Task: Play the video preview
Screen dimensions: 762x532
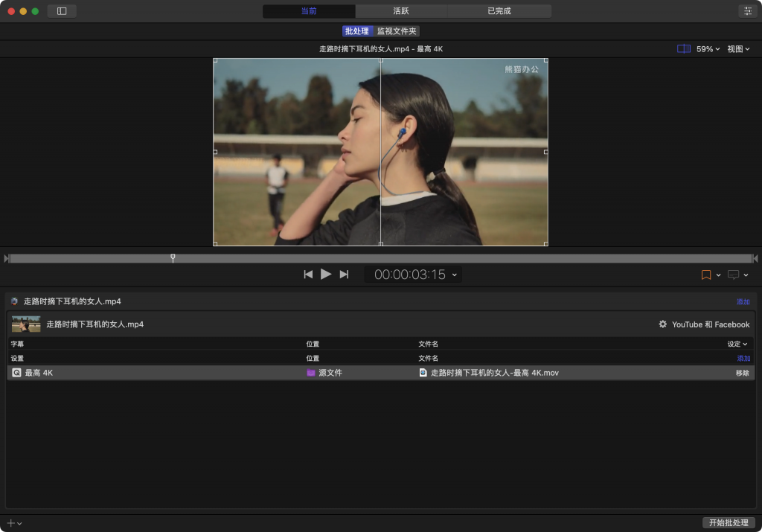Action: (x=326, y=274)
